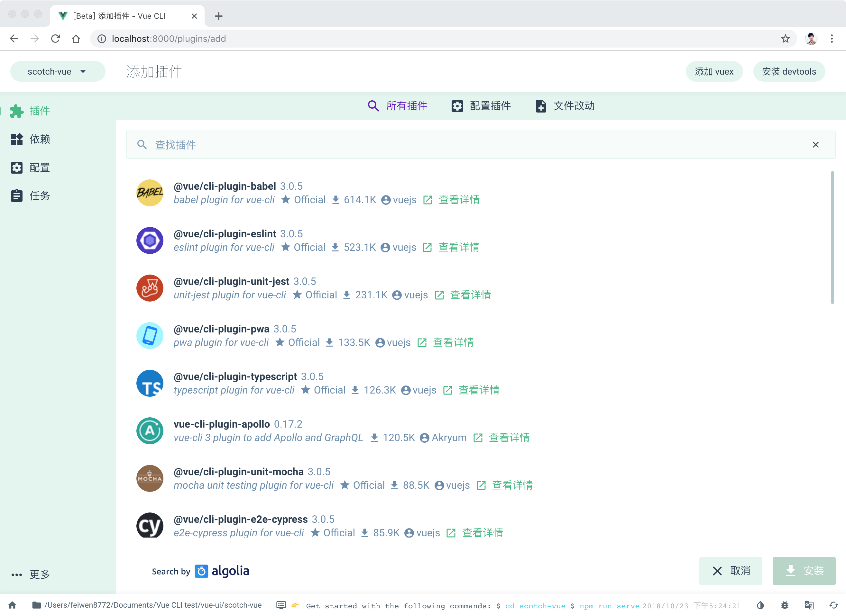Click the 安装 devtools button
The image size is (846, 616).
point(789,71)
